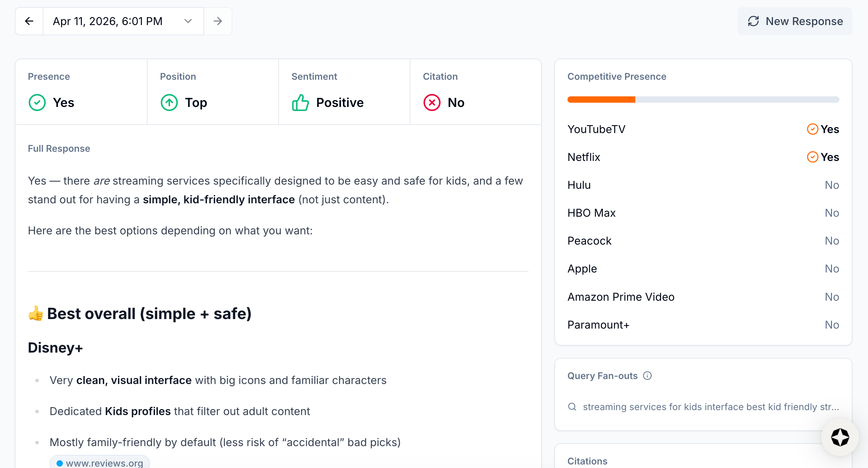Open the floating assistant sparkle button
The width and height of the screenshot is (868, 468).
pyautogui.click(x=840, y=437)
